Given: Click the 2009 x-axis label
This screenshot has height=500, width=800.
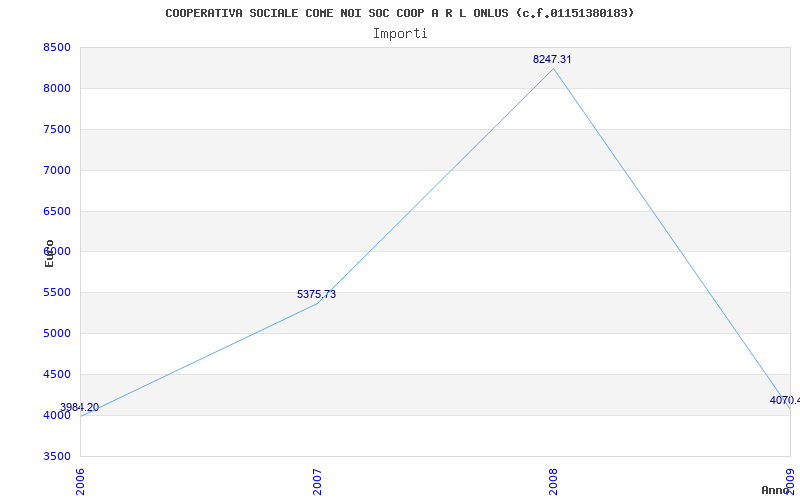Looking at the screenshot, I should pos(789,480).
